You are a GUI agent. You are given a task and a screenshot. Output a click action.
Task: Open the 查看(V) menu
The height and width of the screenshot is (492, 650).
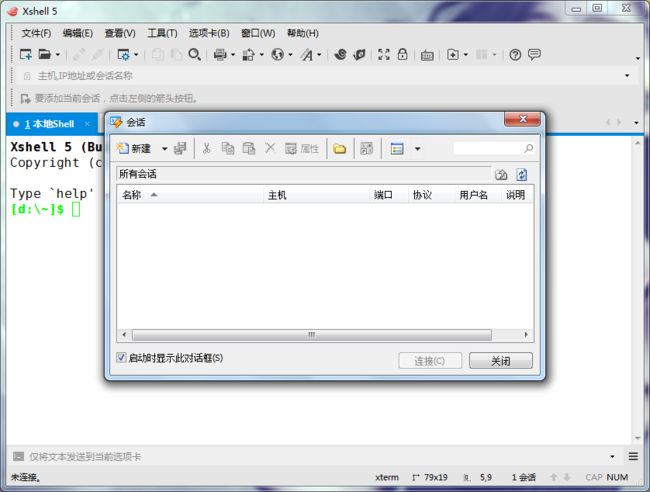[120, 33]
